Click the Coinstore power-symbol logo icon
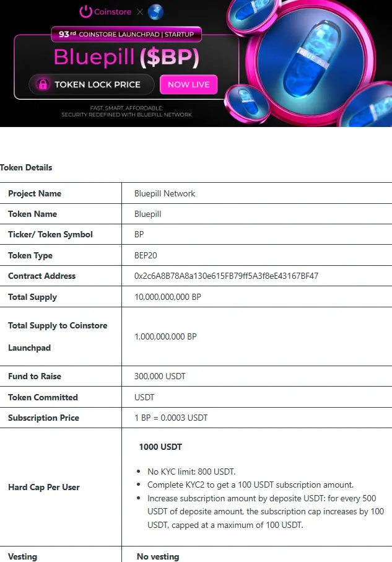Viewport: 392px width, 562px height. point(85,12)
